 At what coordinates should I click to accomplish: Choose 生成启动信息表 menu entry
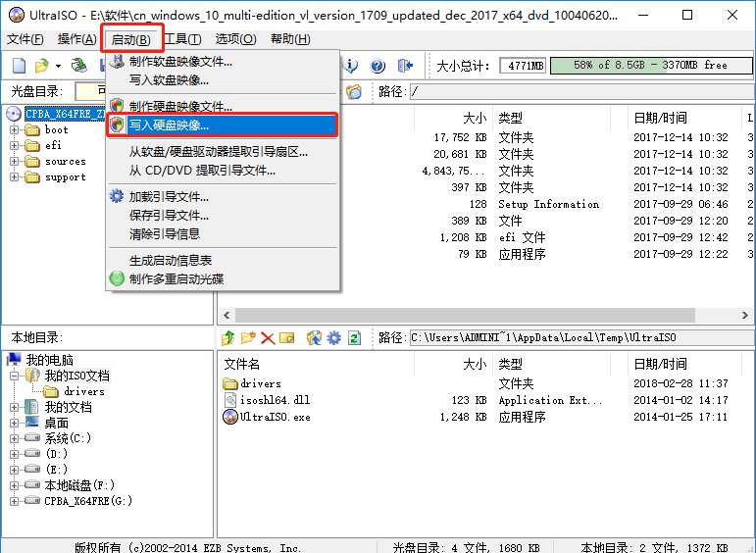(223, 261)
